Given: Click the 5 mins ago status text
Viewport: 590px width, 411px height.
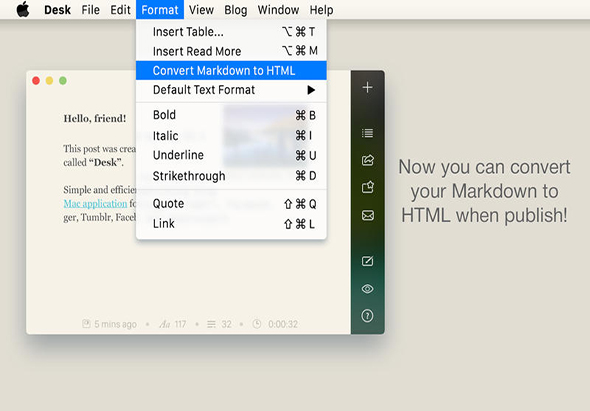Looking at the screenshot, I should point(115,324).
